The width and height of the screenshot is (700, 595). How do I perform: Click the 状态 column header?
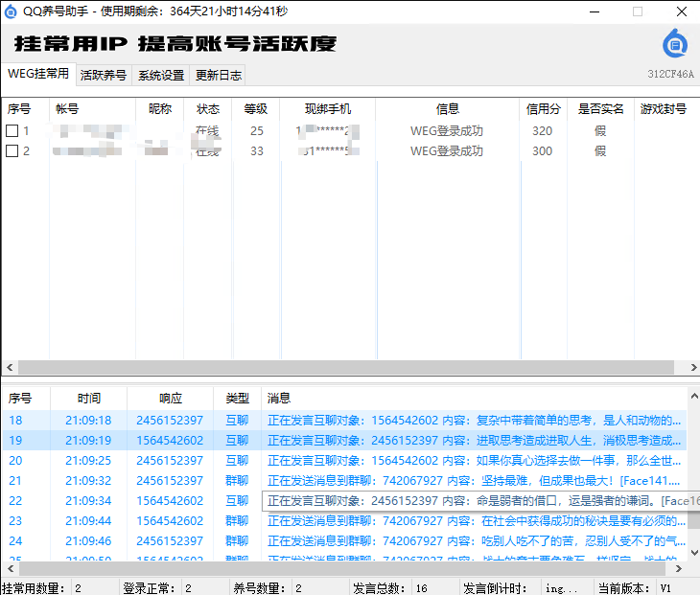[208, 109]
